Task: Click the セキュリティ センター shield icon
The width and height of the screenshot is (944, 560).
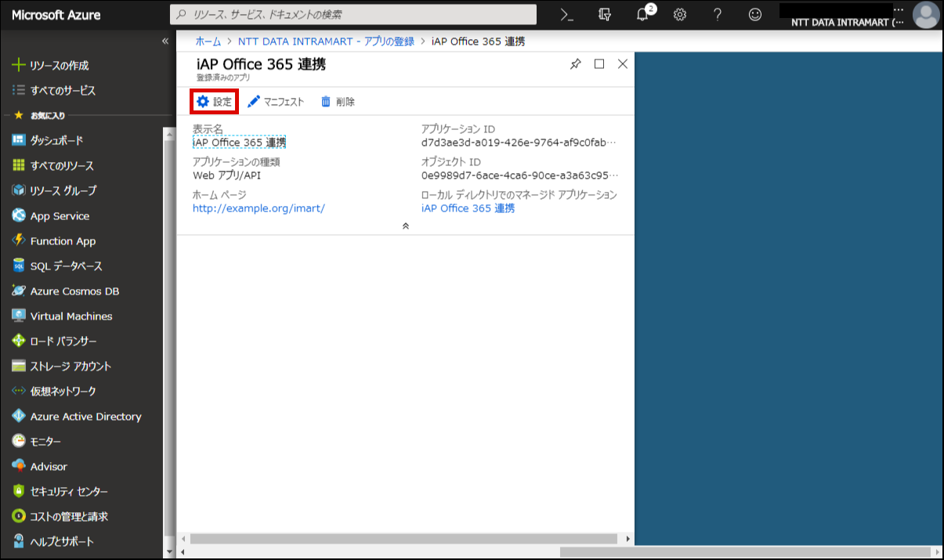Action: [x=19, y=492]
